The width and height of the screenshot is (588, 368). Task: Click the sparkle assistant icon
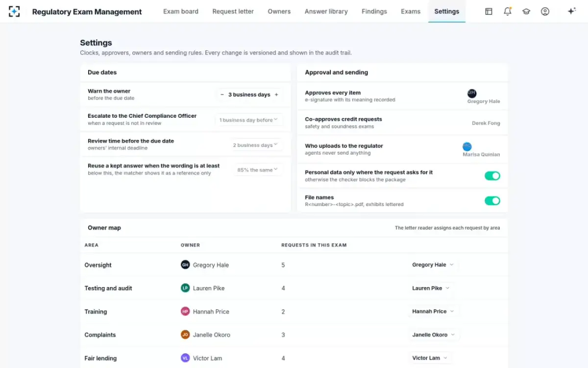571,11
